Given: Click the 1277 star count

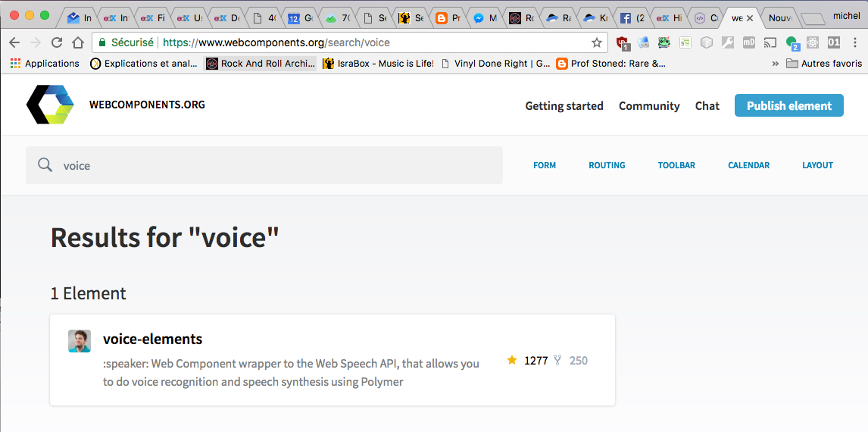Looking at the screenshot, I should [535, 361].
